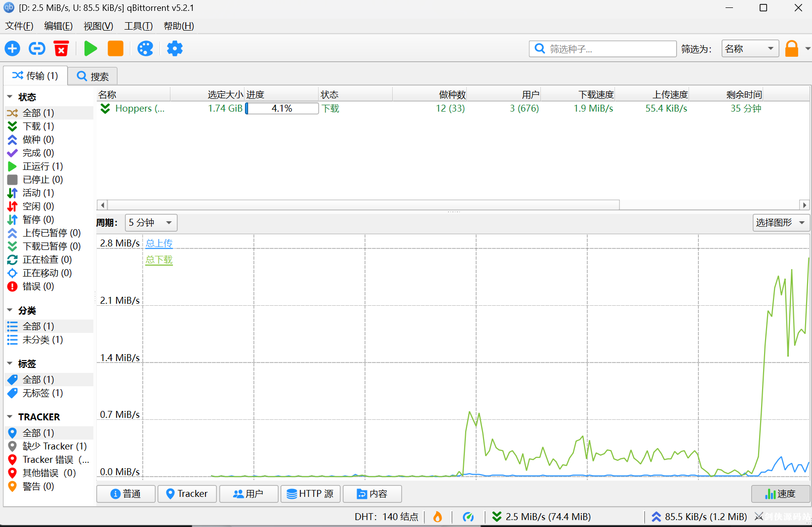Click the Tracker button below the graph
The image size is (812, 527).
tap(187, 494)
